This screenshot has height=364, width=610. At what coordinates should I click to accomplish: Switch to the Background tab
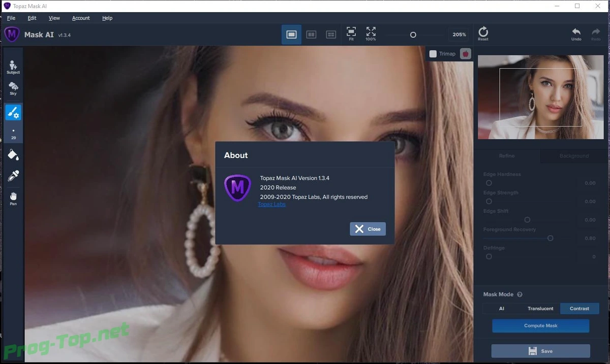574,156
